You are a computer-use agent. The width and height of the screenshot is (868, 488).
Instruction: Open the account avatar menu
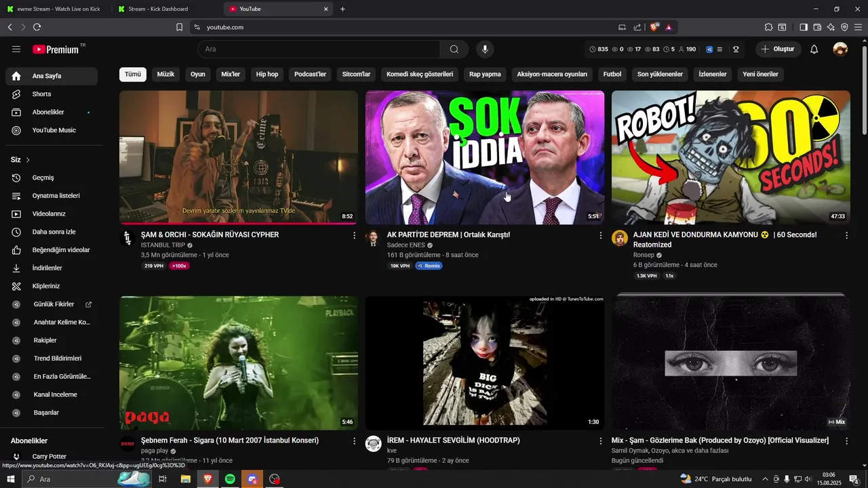pos(840,49)
